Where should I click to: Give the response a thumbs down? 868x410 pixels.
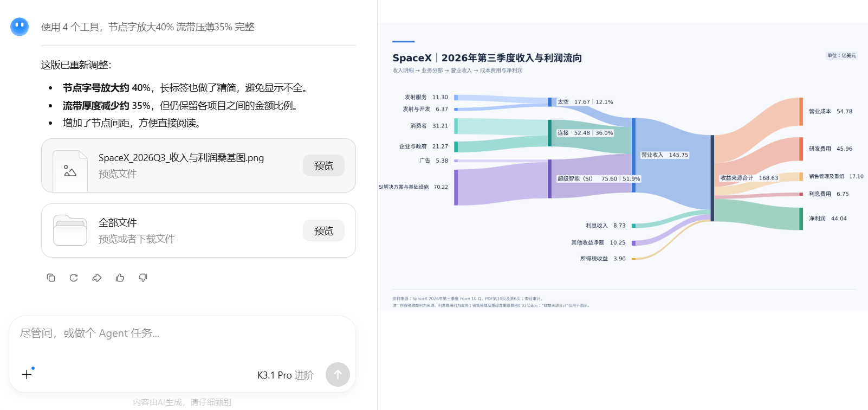(143, 278)
